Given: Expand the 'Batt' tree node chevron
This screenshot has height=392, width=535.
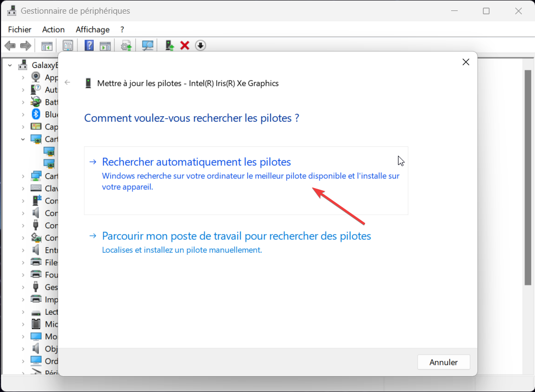Looking at the screenshot, I should [x=23, y=102].
